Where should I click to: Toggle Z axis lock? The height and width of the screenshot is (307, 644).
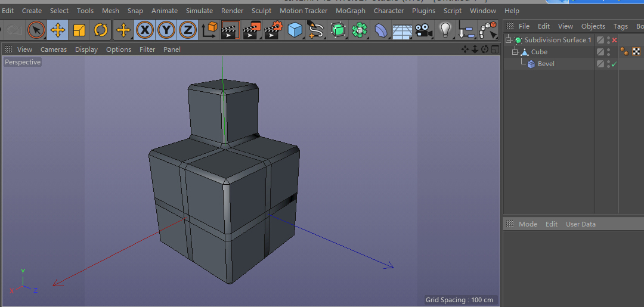tap(188, 30)
